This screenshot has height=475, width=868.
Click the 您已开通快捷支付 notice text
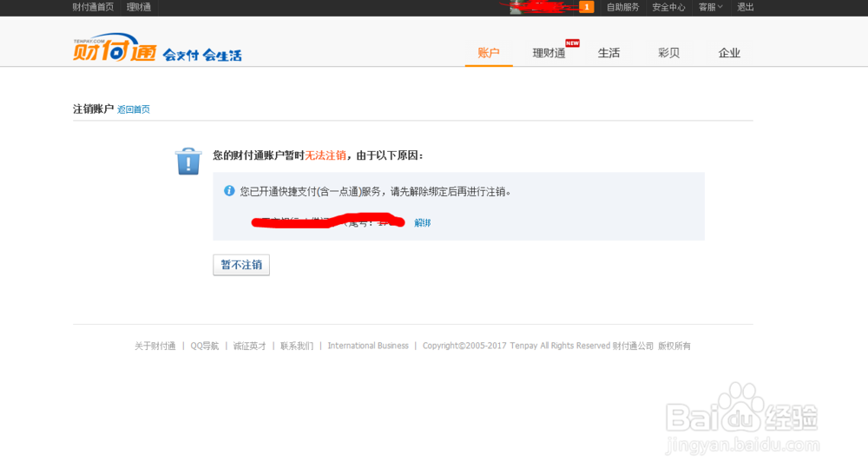(376, 192)
